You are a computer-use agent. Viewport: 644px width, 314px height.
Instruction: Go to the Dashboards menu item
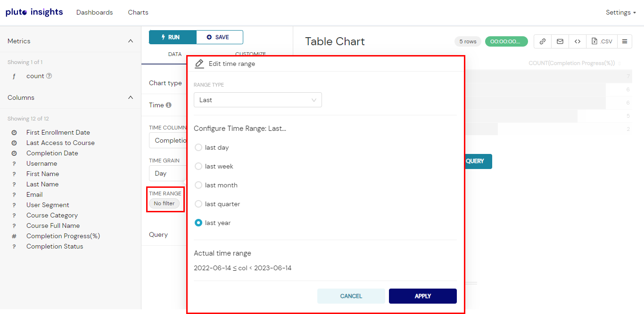(x=95, y=12)
